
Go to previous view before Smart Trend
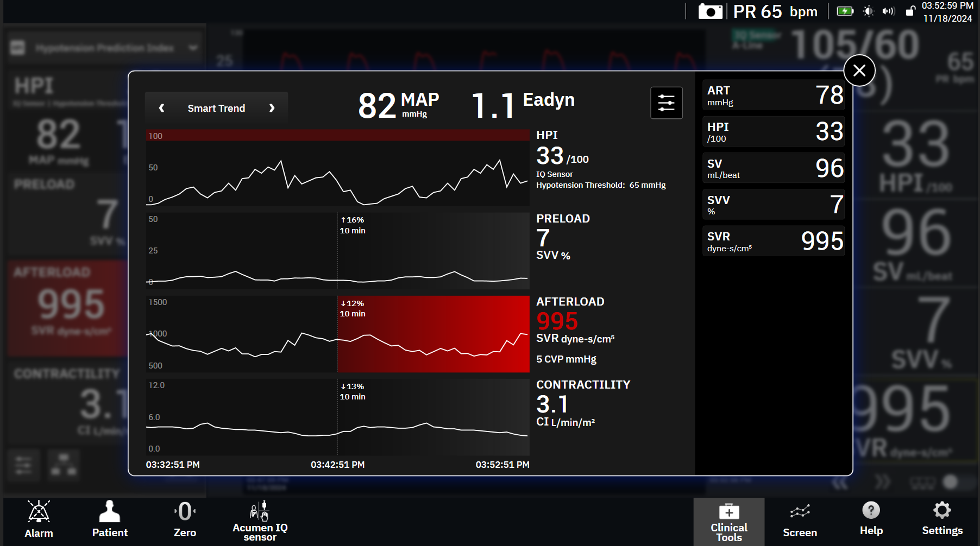(x=161, y=108)
